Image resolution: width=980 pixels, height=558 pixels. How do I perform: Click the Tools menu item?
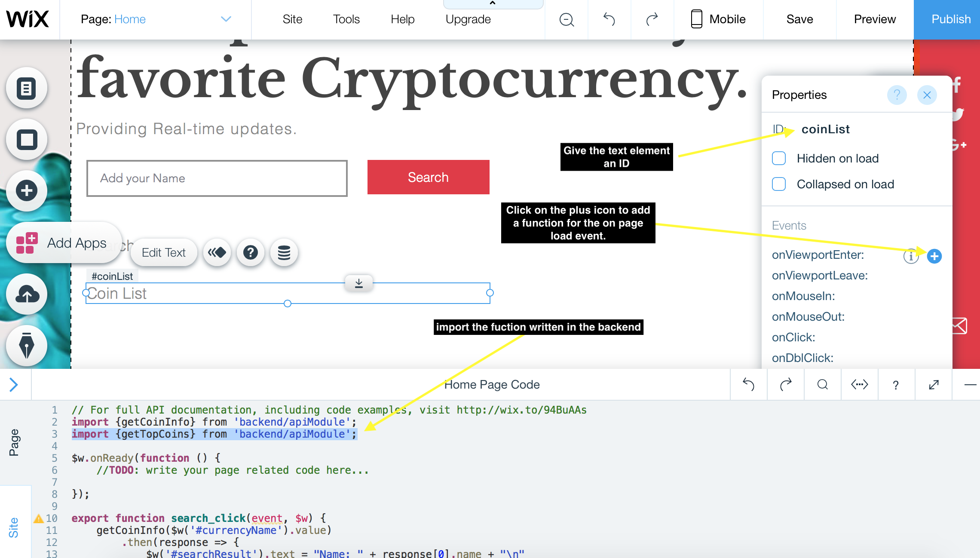point(346,19)
